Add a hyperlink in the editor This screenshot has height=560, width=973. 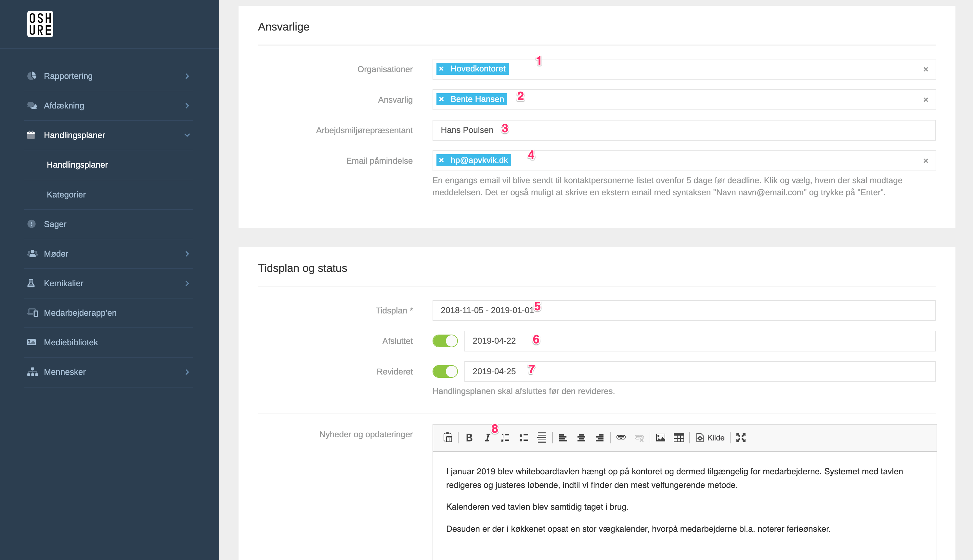pyautogui.click(x=621, y=438)
